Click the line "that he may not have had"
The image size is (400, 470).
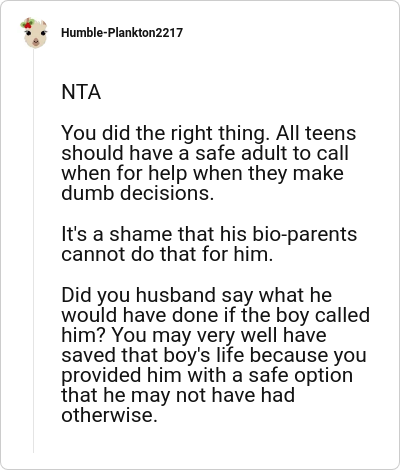tap(178, 395)
